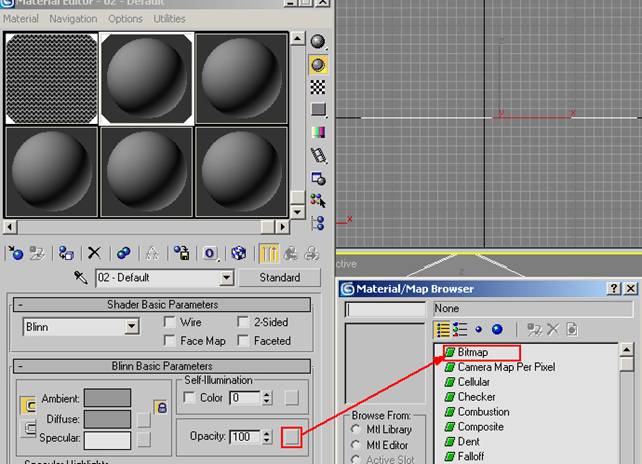
Task: Click the Standard material type button
Action: click(280, 277)
